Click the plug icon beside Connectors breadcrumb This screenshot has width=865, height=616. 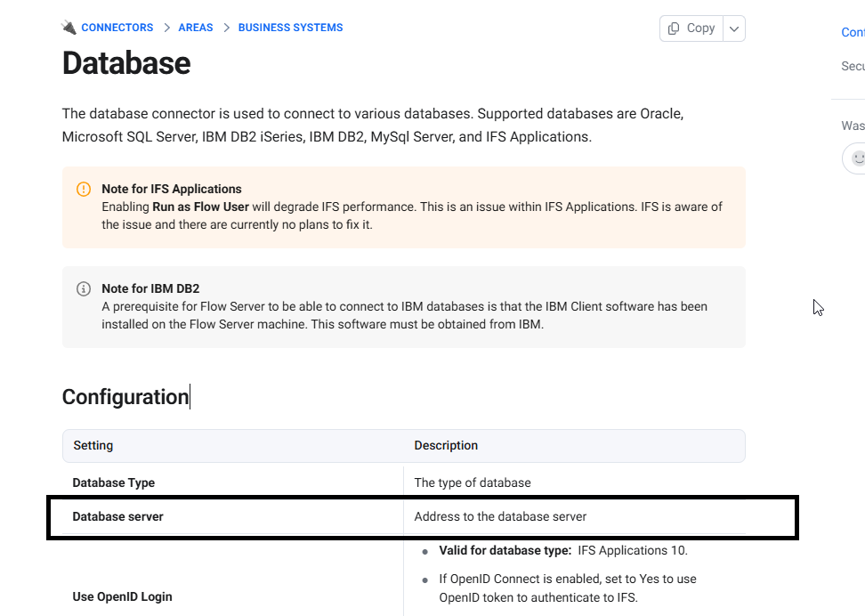[69, 28]
